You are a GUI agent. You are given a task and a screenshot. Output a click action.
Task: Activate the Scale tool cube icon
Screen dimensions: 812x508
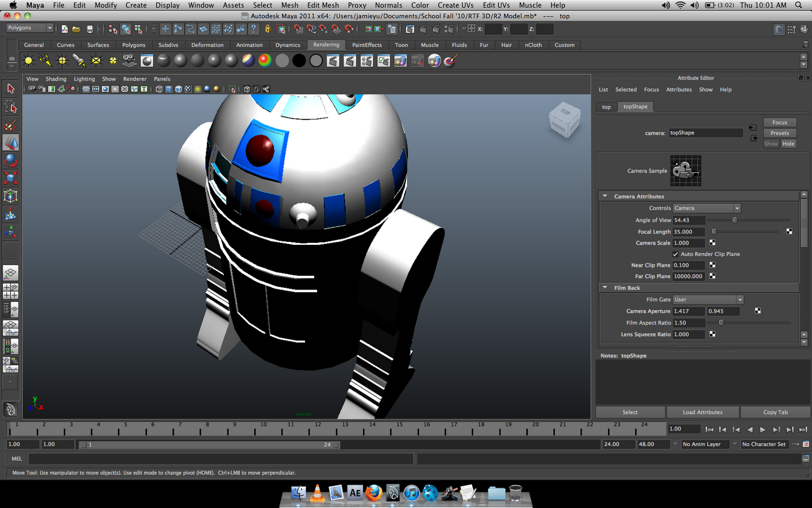tap(11, 178)
